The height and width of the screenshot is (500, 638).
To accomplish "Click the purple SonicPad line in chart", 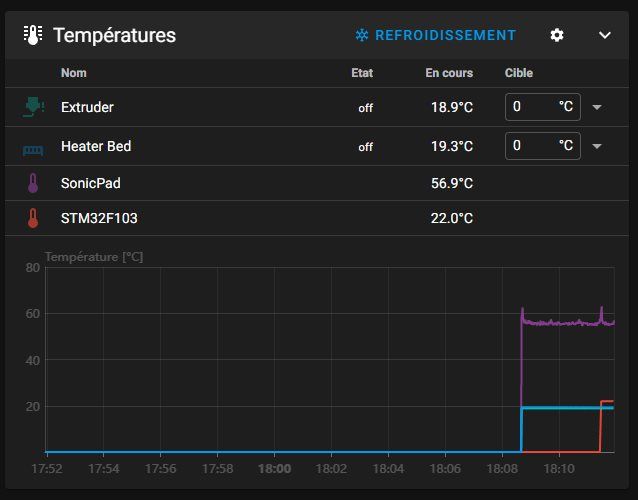I will click(560, 322).
